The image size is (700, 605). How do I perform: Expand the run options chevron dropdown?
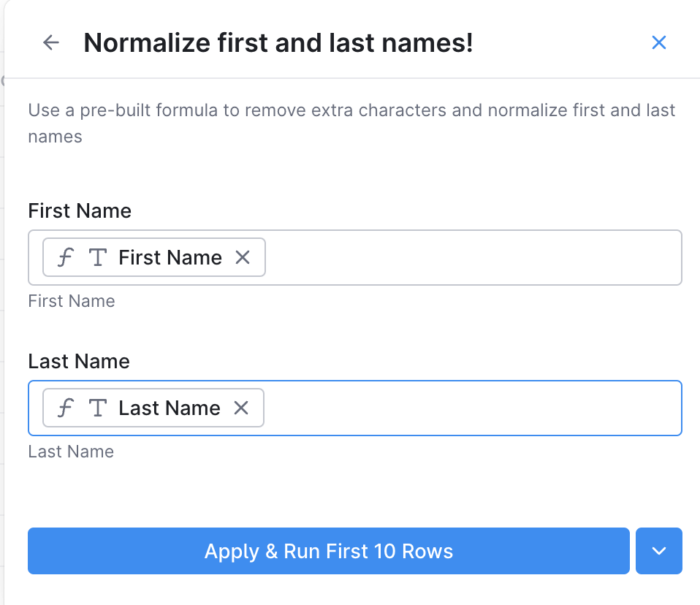point(659,551)
